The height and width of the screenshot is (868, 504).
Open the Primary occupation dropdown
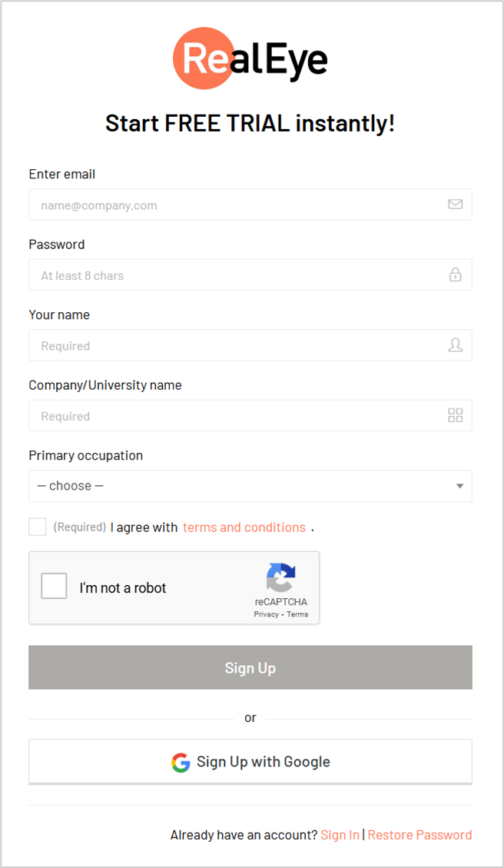pos(250,486)
